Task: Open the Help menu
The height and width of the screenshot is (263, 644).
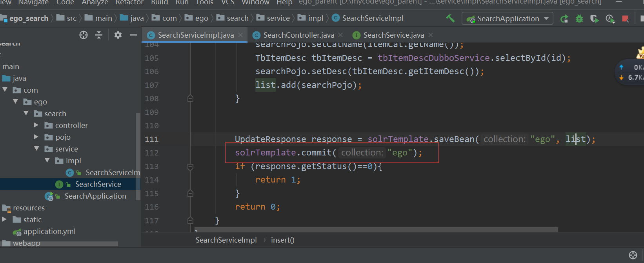Action: click(284, 2)
